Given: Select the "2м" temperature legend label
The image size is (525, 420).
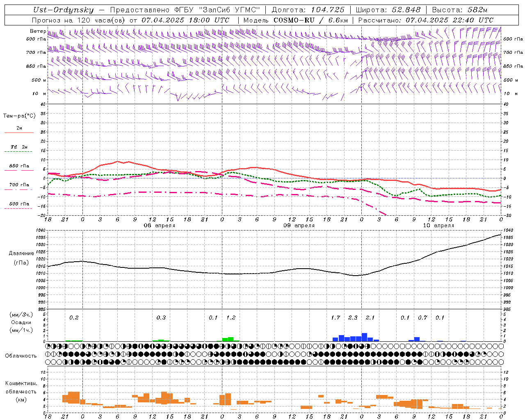Looking at the screenshot, I should pos(19,128).
